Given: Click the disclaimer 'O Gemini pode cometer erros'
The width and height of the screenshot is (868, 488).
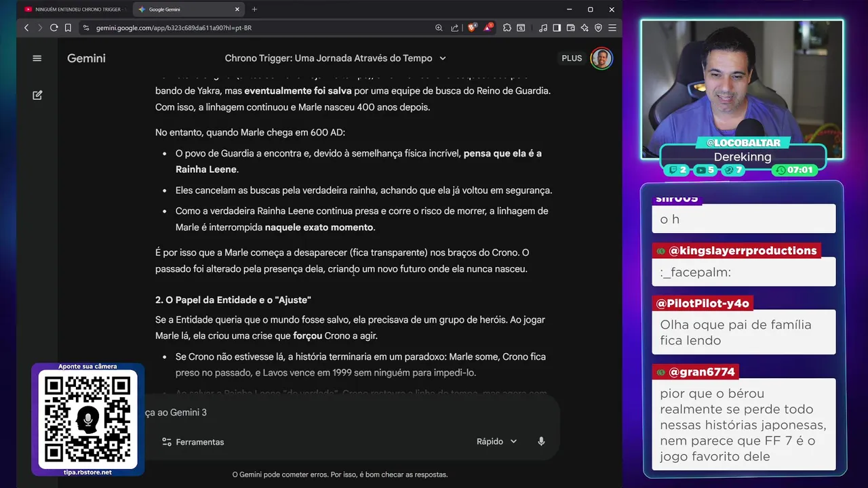Looking at the screenshot, I should pos(340,474).
